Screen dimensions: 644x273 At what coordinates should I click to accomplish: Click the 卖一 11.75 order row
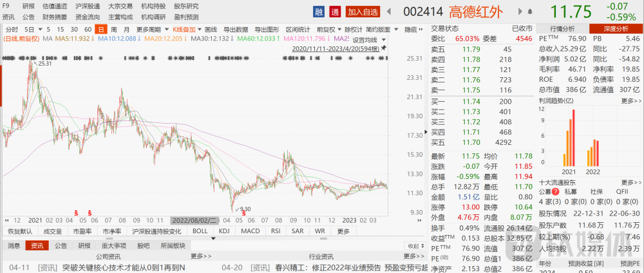coord(481,90)
